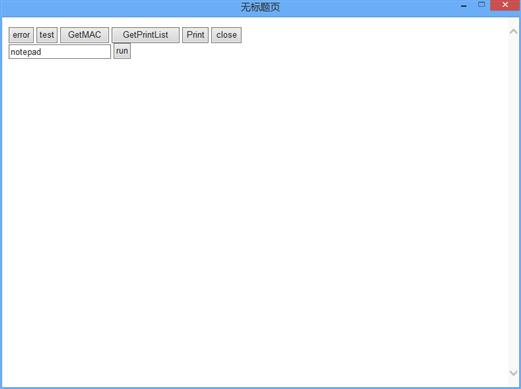Focus the notepad text input field
Screen dimensions: 521x389
[60, 52]
